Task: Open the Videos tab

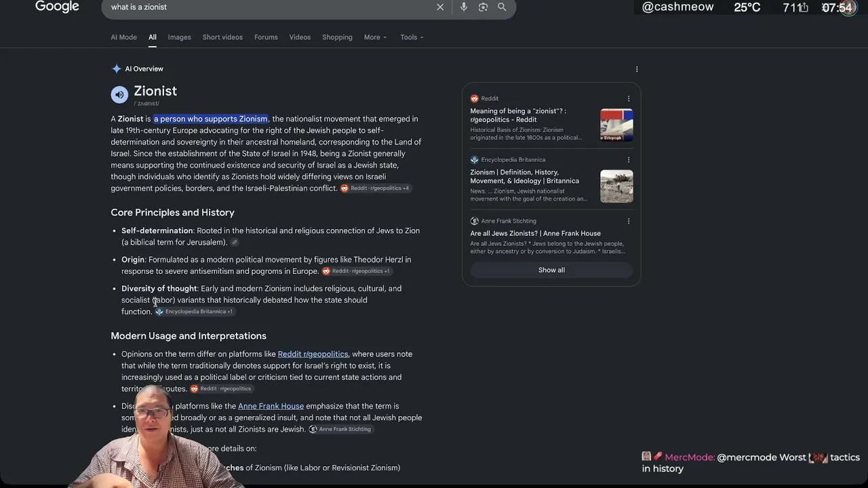Action: point(300,37)
